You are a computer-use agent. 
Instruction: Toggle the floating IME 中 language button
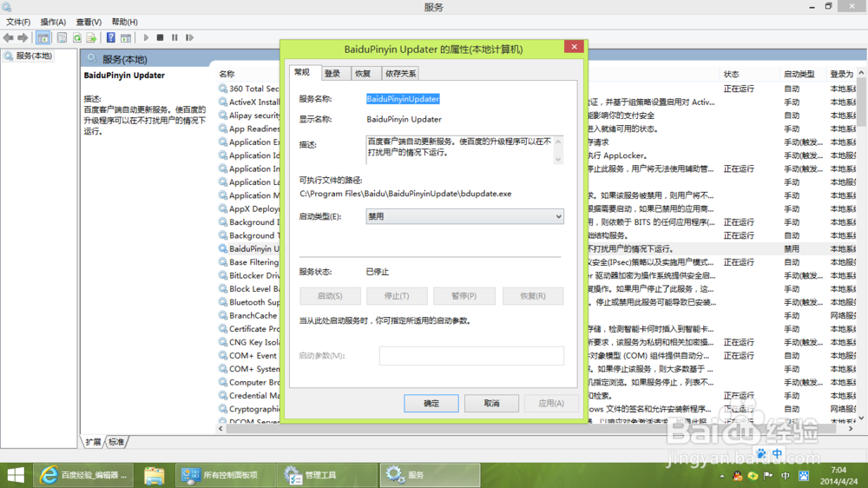pos(777,453)
